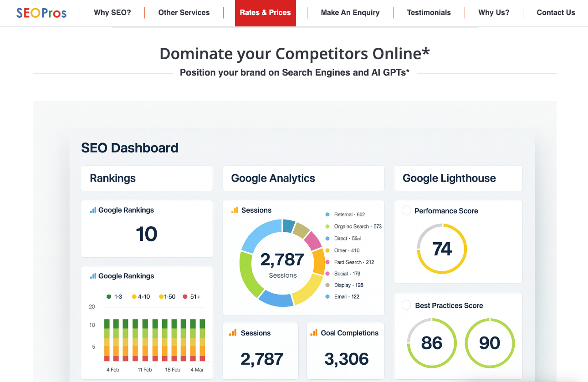This screenshot has height=382, width=588.
Task: Click blue dot beside Direct legend entry
Action: click(x=327, y=239)
